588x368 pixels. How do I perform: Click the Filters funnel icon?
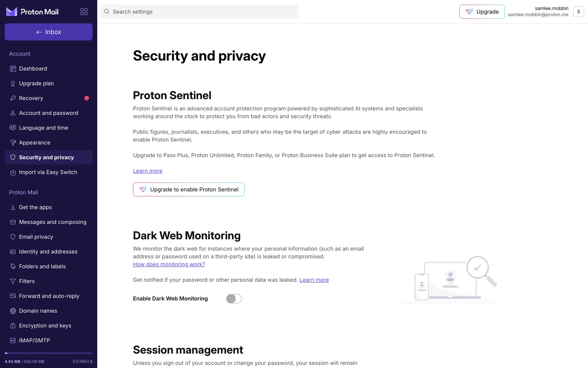pyautogui.click(x=13, y=281)
